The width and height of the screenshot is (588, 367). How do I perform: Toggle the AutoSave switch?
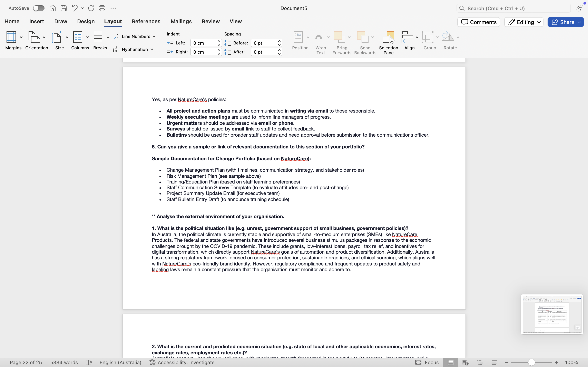[39, 8]
